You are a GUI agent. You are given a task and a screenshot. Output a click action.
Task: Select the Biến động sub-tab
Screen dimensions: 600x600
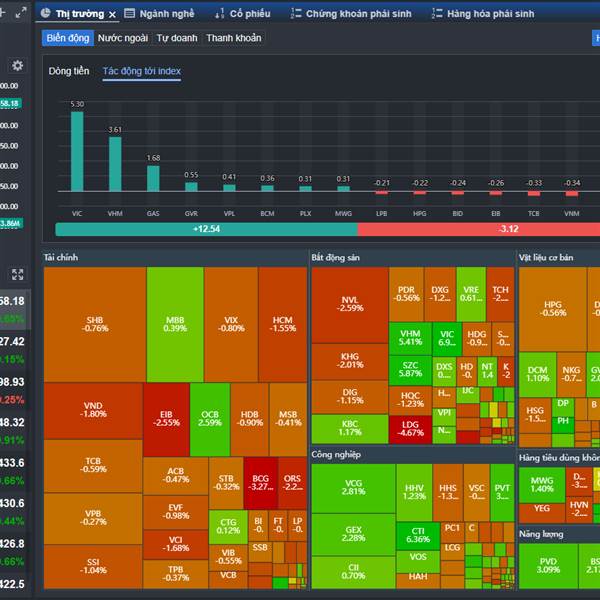tap(68, 38)
